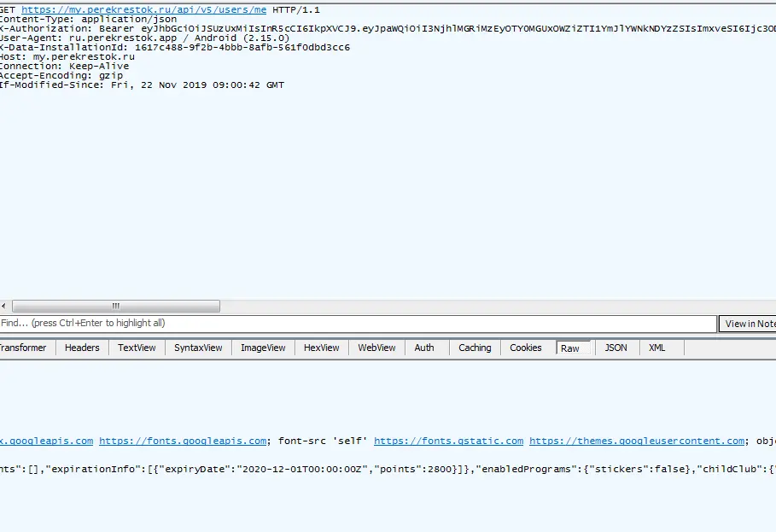Click the Content-Type: application/json line
The height and width of the screenshot is (532, 776).
(x=88, y=20)
